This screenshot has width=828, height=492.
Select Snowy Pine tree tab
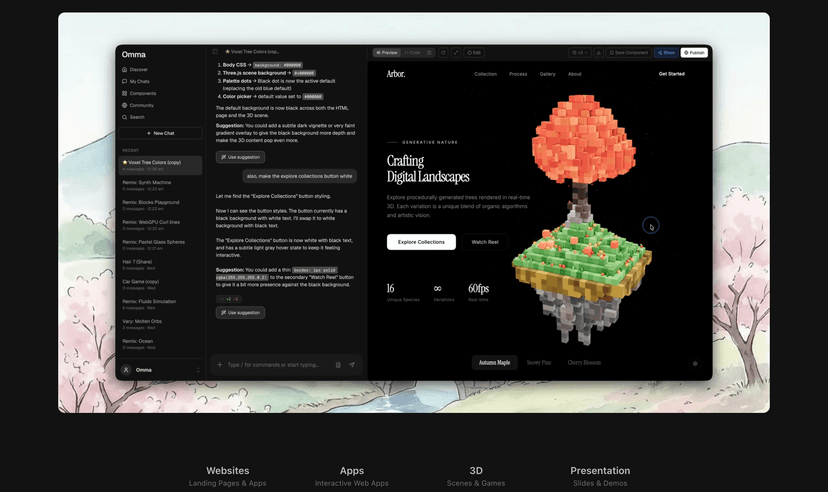pyautogui.click(x=539, y=363)
